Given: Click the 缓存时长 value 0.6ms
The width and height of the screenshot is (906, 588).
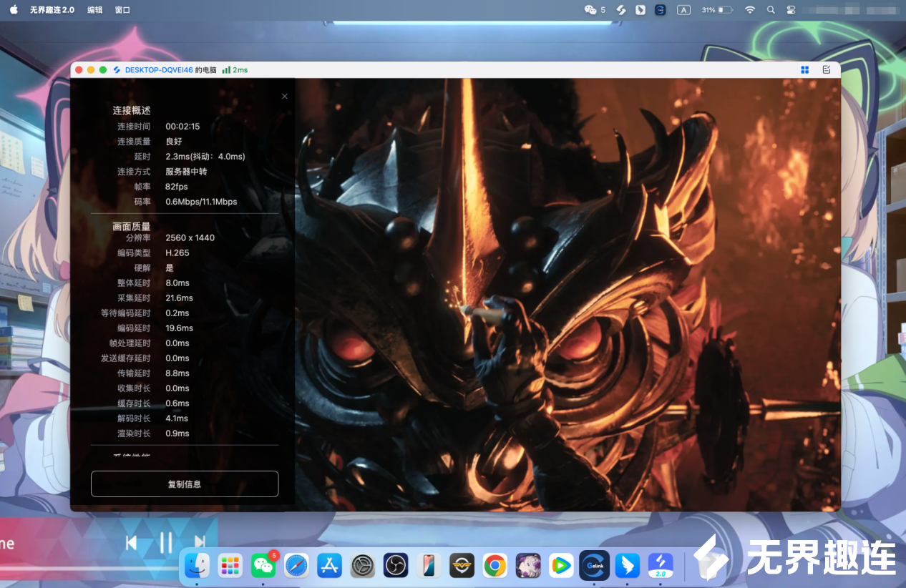Looking at the screenshot, I should click(177, 403).
